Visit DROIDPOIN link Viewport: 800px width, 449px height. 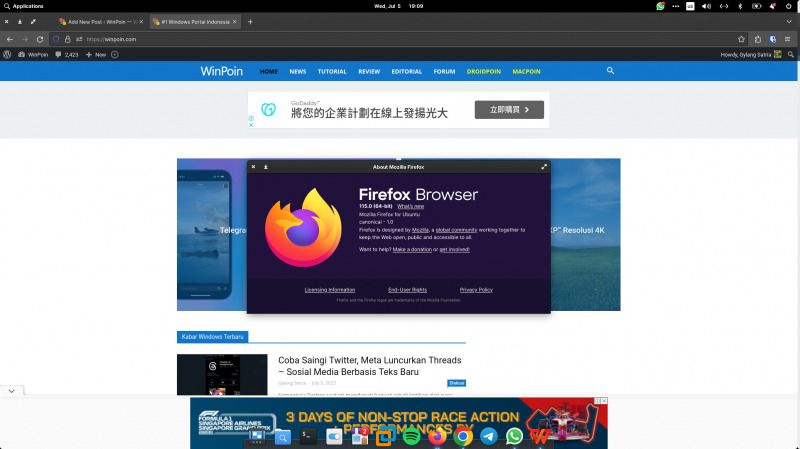(484, 71)
